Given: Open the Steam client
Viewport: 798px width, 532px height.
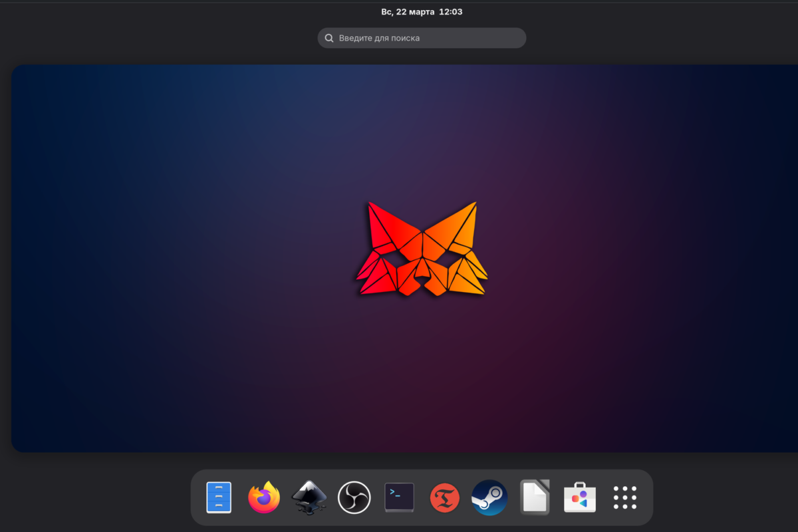Looking at the screenshot, I should point(489,497).
